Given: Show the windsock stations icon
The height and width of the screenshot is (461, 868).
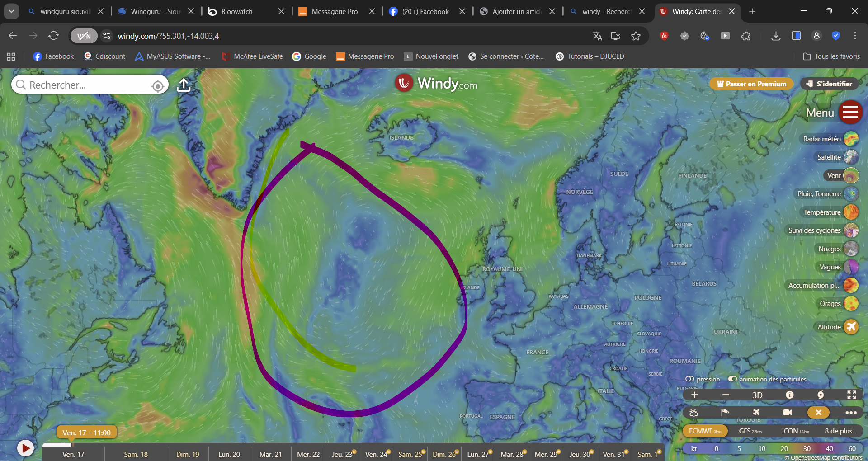Looking at the screenshot, I should click(x=725, y=412).
